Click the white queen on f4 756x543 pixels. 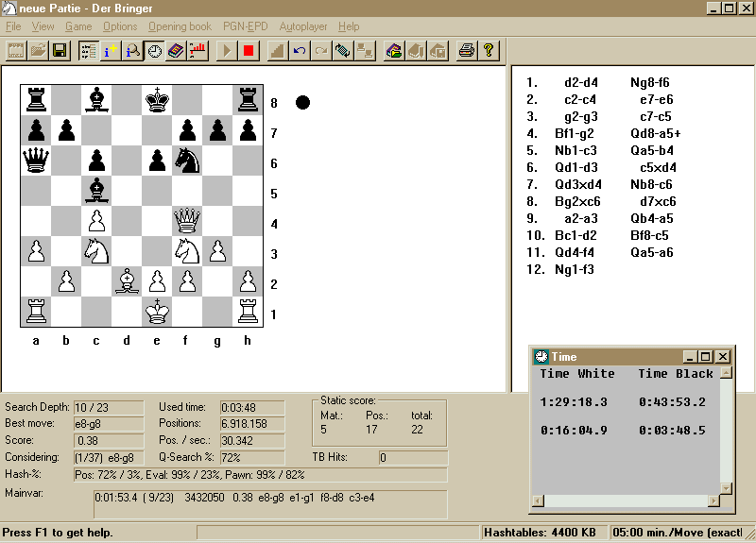click(186, 221)
